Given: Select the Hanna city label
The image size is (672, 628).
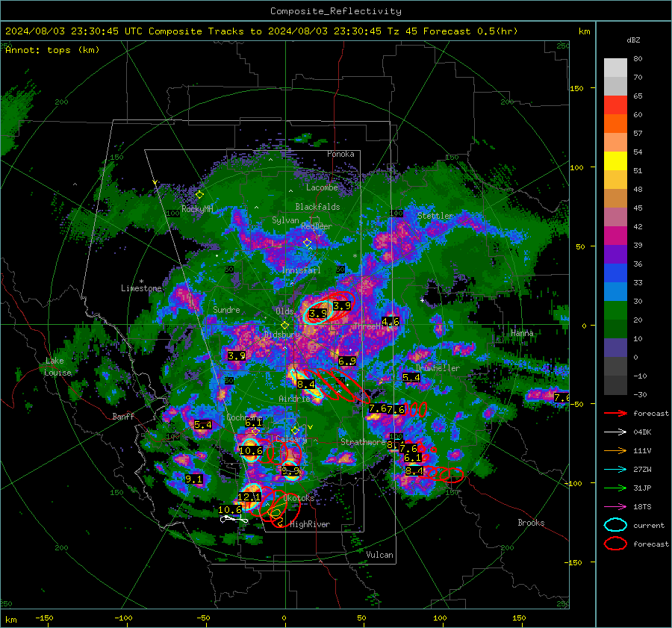Looking at the screenshot, I should (x=522, y=333).
